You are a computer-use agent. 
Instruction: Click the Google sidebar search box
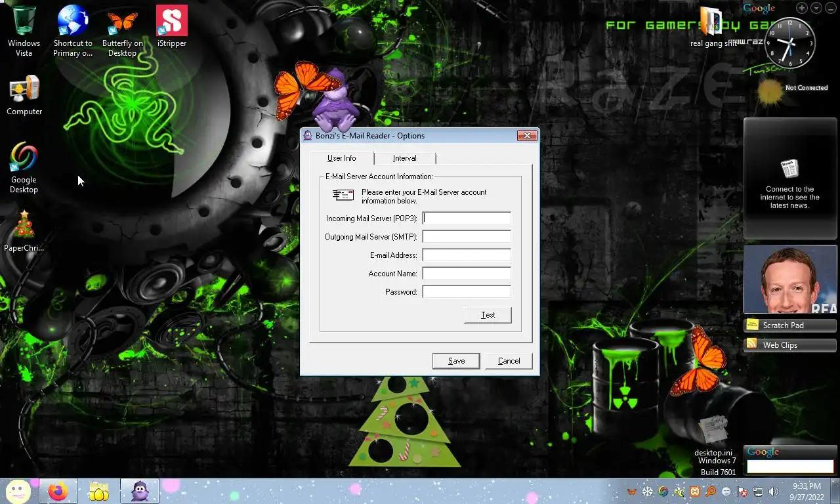click(x=790, y=467)
